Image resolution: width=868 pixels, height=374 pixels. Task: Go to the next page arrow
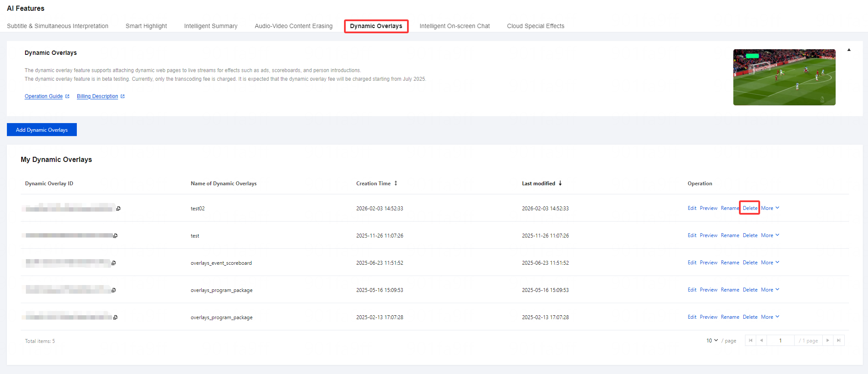click(827, 341)
